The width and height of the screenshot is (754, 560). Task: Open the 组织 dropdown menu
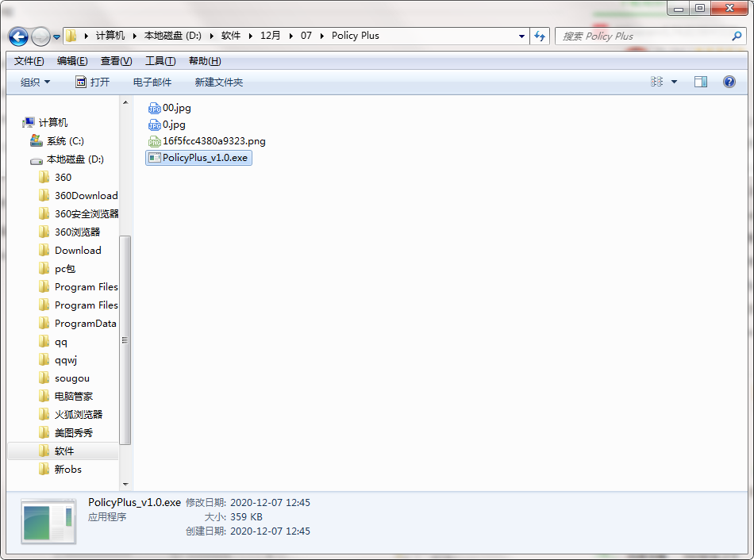35,82
